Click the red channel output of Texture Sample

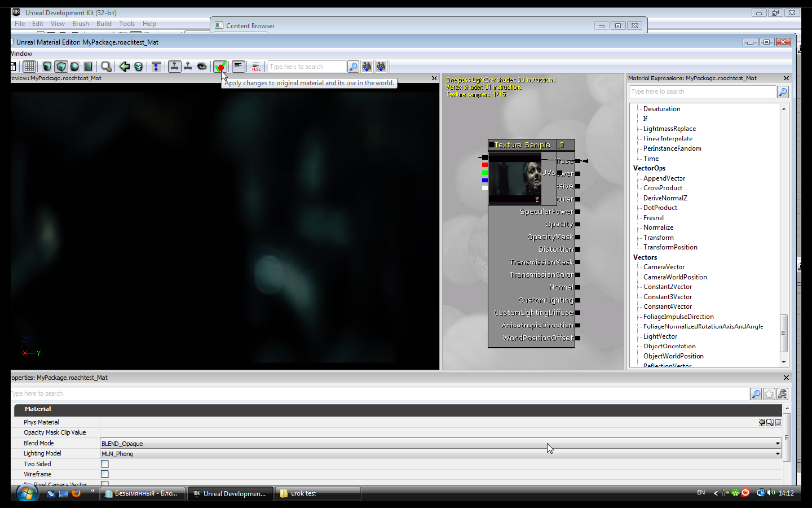click(x=485, y=165)
